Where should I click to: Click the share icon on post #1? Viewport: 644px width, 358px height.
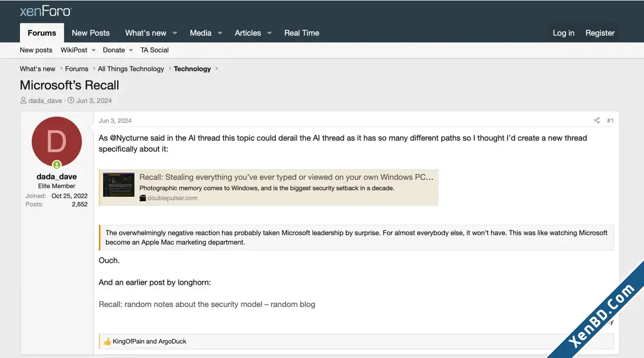point(596,121)
